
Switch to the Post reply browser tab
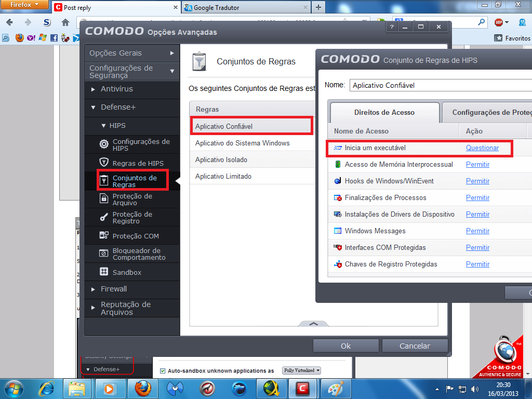tap(116, 7)
